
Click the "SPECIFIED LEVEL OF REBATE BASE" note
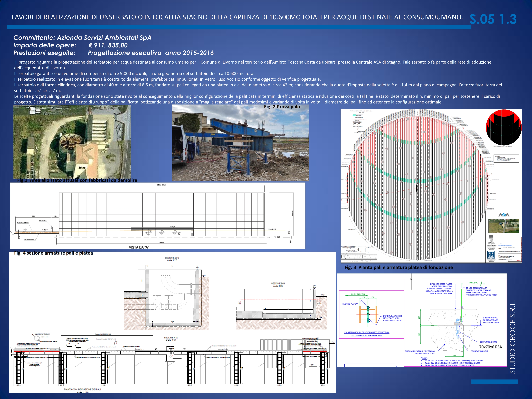[491, 320]
